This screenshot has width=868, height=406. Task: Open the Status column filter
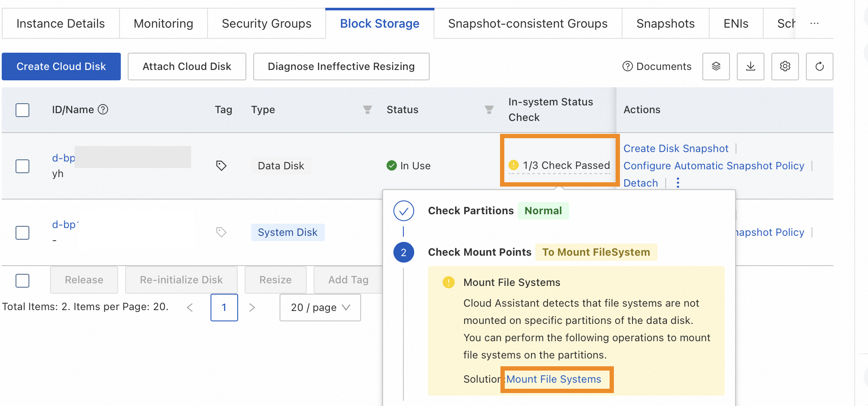[489, 110]
